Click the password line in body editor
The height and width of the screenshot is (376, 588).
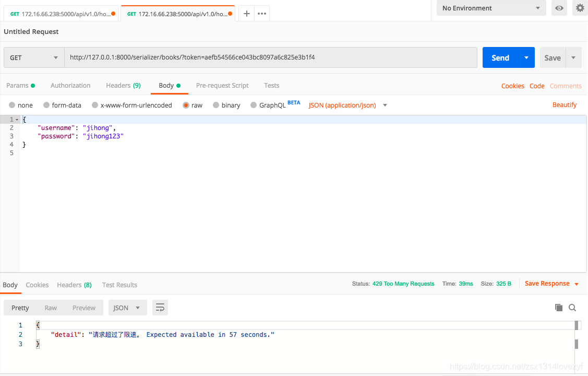(x=80, y=136)
